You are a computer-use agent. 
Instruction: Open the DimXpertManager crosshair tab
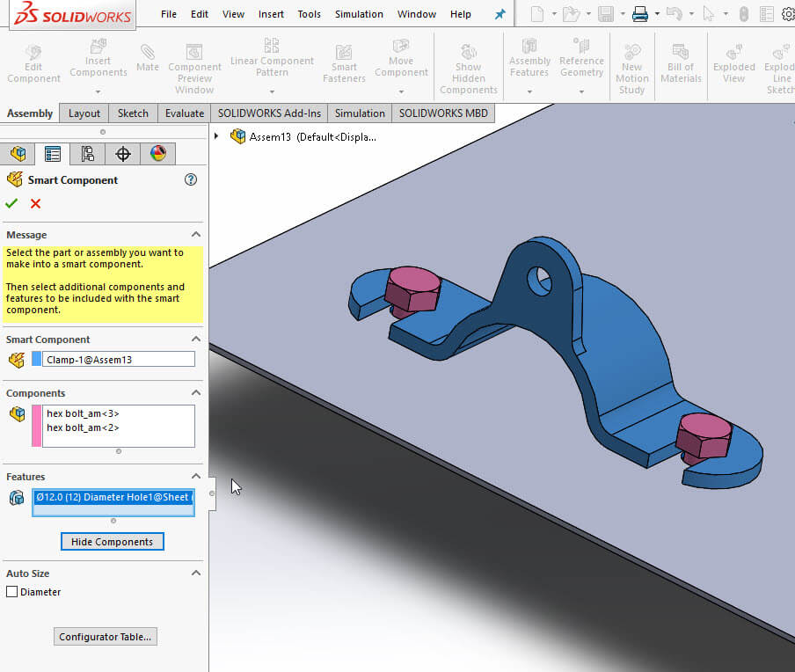(123, 154)
